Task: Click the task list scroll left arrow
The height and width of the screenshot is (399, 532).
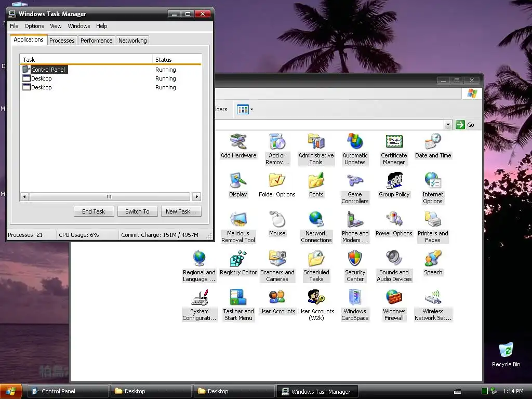Action: [24, 196]
